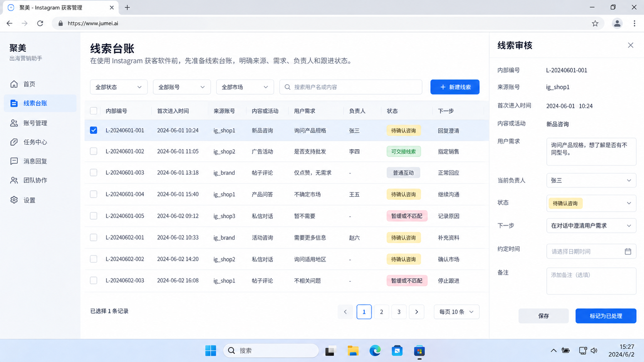
Task: Open the Windows Start menu
Action: point(211,350)
